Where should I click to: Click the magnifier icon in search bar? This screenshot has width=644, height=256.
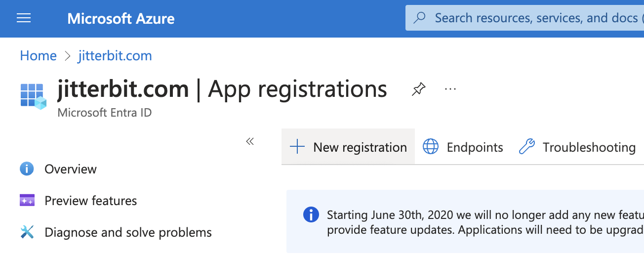tap(419, 18)
